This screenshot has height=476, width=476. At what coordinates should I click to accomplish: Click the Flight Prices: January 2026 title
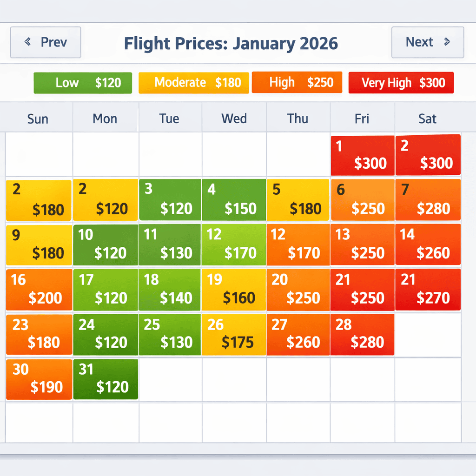[x=231, y=43]
